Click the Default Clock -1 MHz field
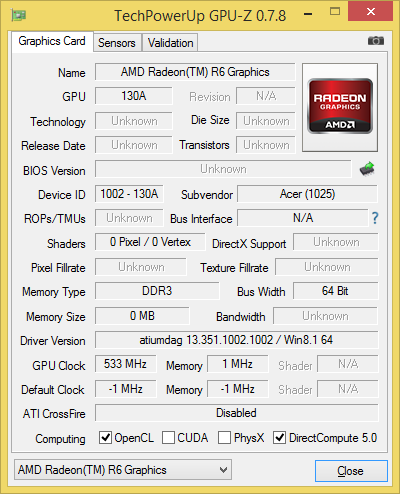 click(x=125, y=389)
